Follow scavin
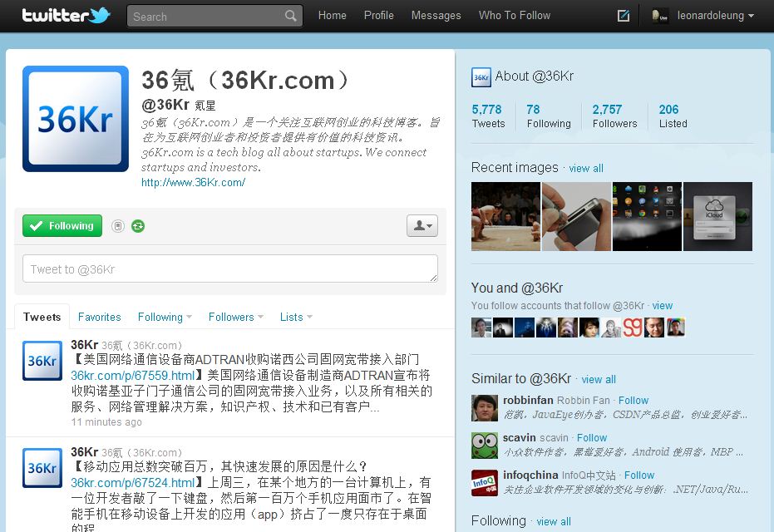The width and height of the screenshot is (774, 532). coord(592,438)
